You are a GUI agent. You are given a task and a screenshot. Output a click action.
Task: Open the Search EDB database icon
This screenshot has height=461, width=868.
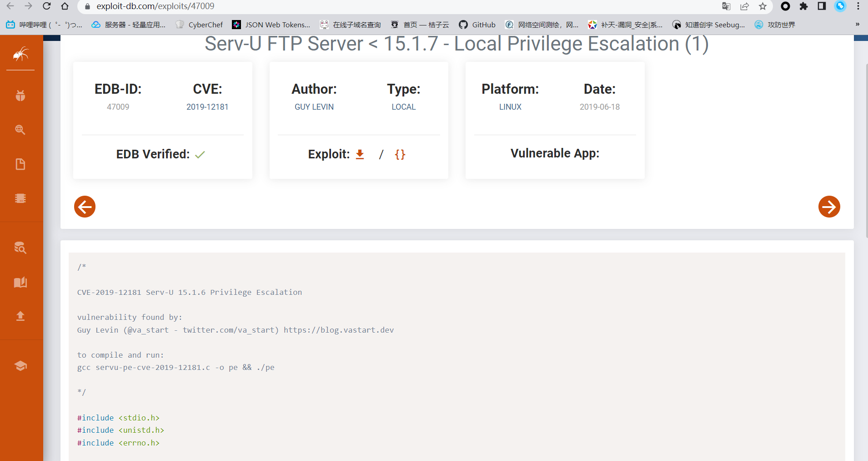(x=20, y=248)
